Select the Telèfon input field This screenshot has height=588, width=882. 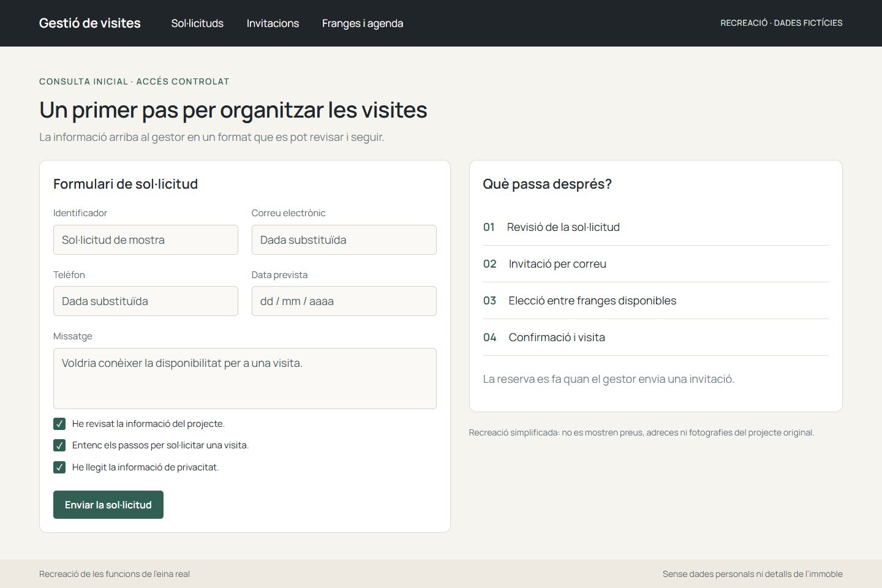point(146,301)
